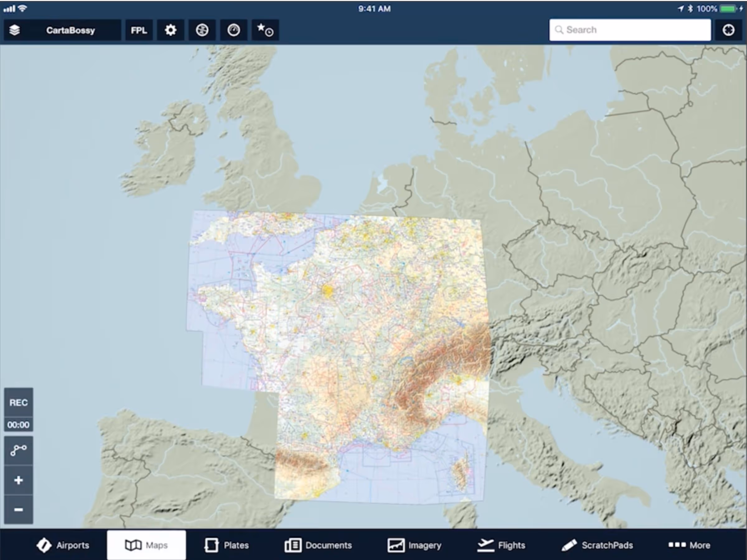Open the FPL flight plan editor
The image size is (747, 560).
[139, 30]
